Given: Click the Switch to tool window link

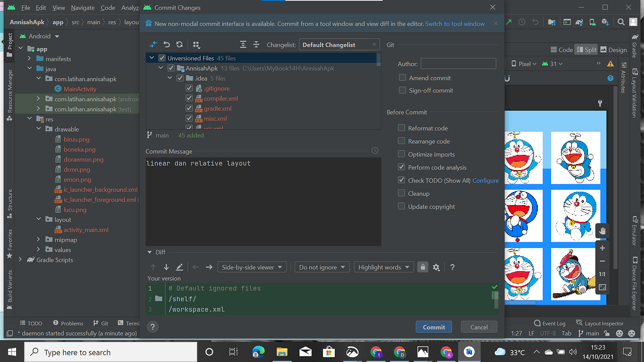Looking at the screenshot, I should (x=455, y=23).
